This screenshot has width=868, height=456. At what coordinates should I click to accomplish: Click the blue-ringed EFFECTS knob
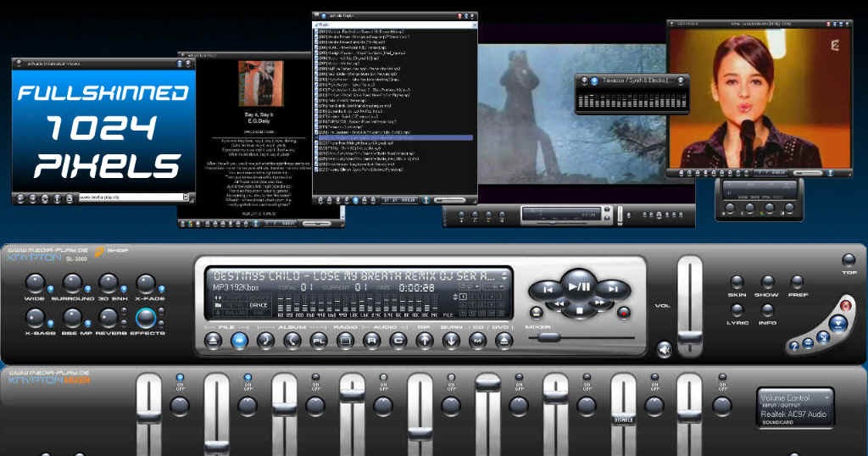pos(146,318)
